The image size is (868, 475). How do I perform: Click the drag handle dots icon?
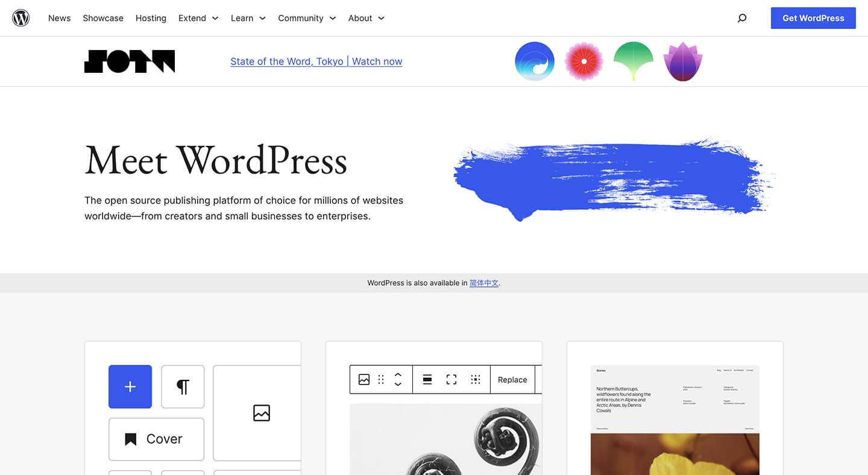[381, 380]
